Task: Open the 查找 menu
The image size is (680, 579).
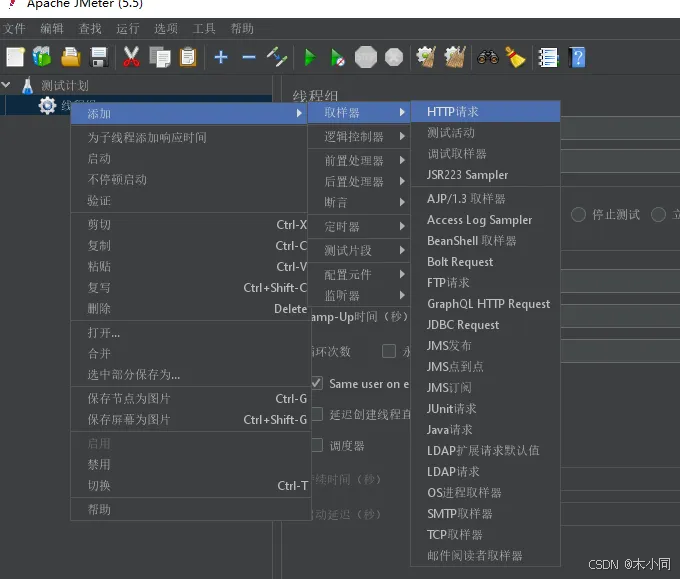Action: [x=90, y=29]
